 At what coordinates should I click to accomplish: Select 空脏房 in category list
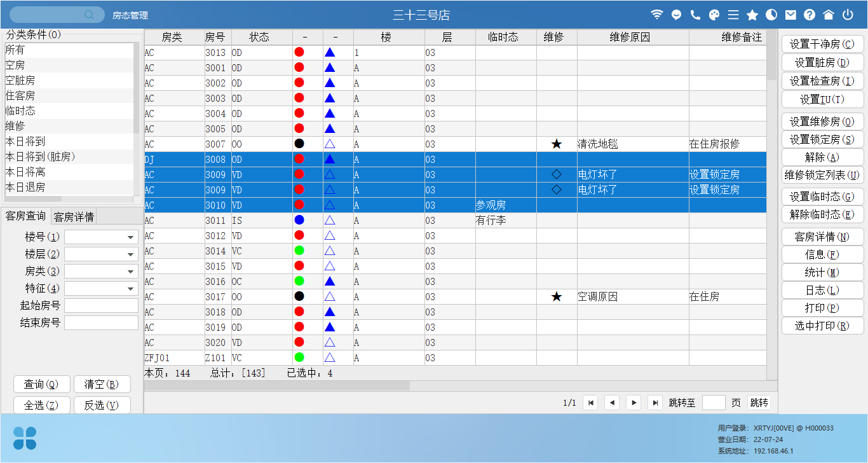(x=68, y=80)
